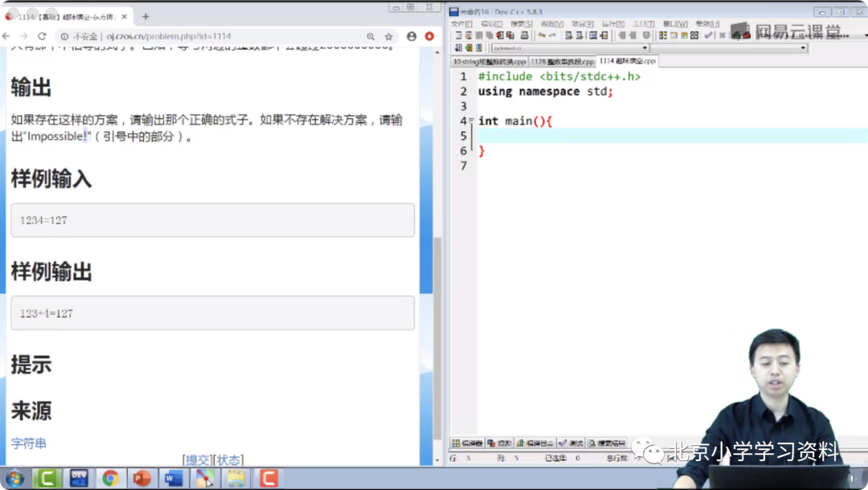This screenshot has width=868, height=490.
Task: Open the empty function dropdown in Dev-C++
Action: coord(803,48)
